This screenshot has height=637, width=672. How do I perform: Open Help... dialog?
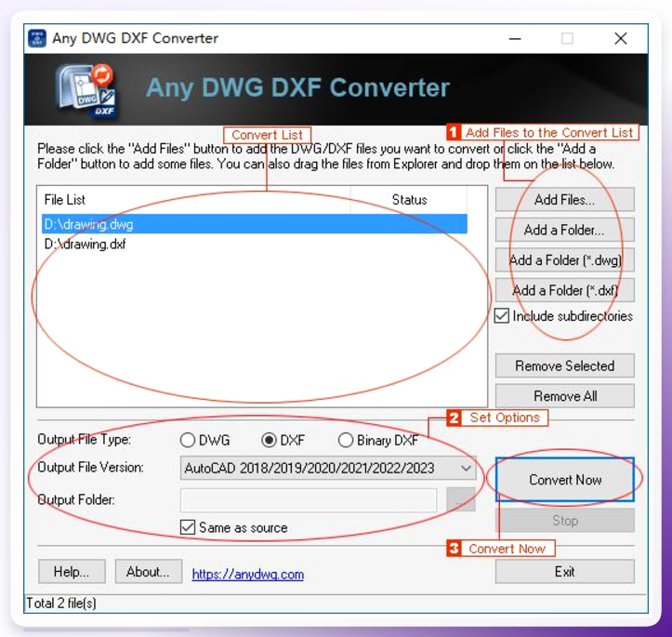click(72, 571)
